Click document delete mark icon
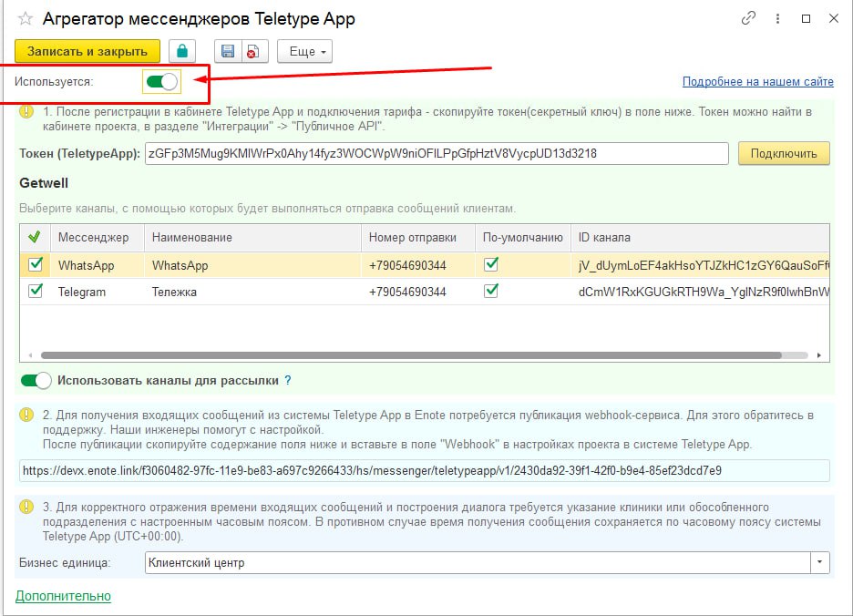 point(253,51)
